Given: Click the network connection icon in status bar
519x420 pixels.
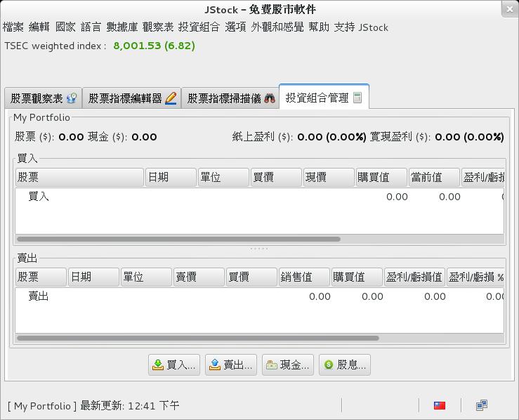Looking at the screenshot, I should (x=482, y=405).
